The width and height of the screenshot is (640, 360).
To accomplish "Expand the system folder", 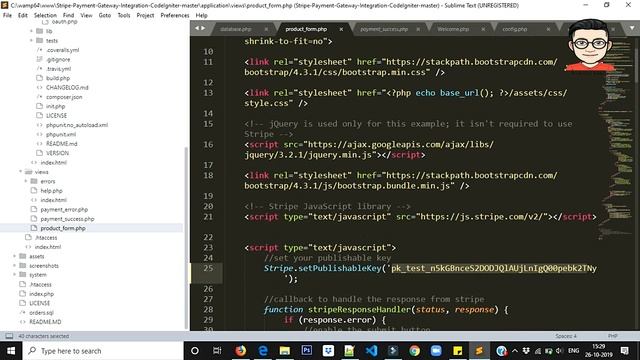I will 15,275.
